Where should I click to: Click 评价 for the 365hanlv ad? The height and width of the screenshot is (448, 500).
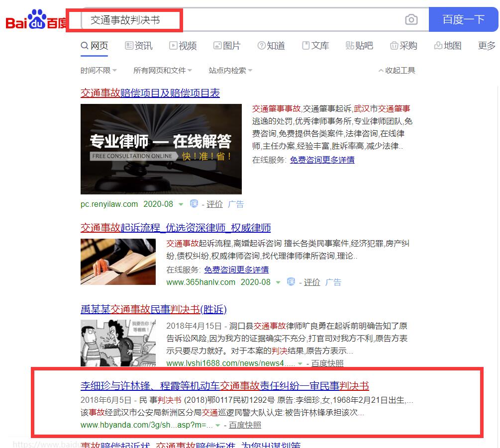click(x=312, y=282)
